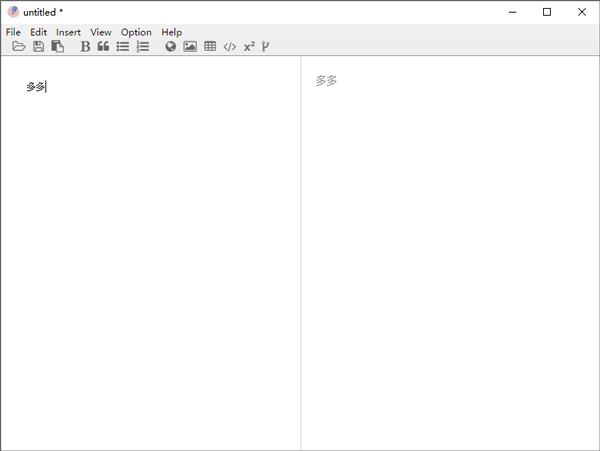
Task: Insert a blockquote using quote icon
Action: tap(103, 46)
